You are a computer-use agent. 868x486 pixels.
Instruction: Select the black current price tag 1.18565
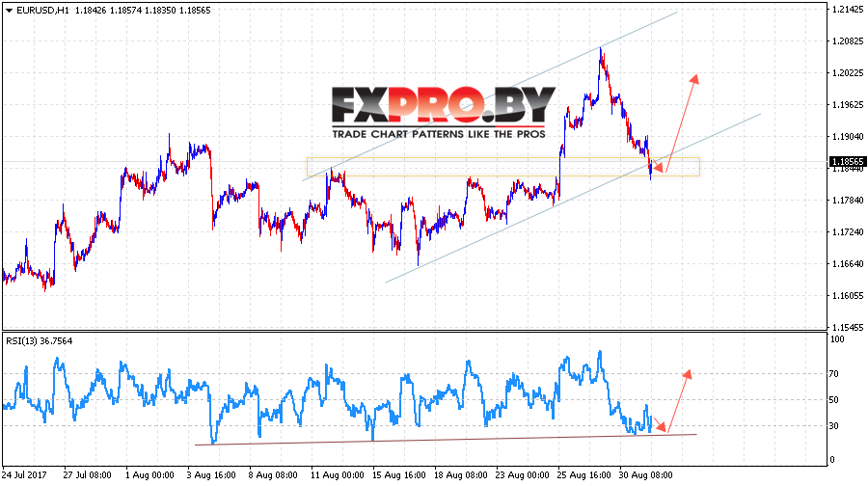847,162
